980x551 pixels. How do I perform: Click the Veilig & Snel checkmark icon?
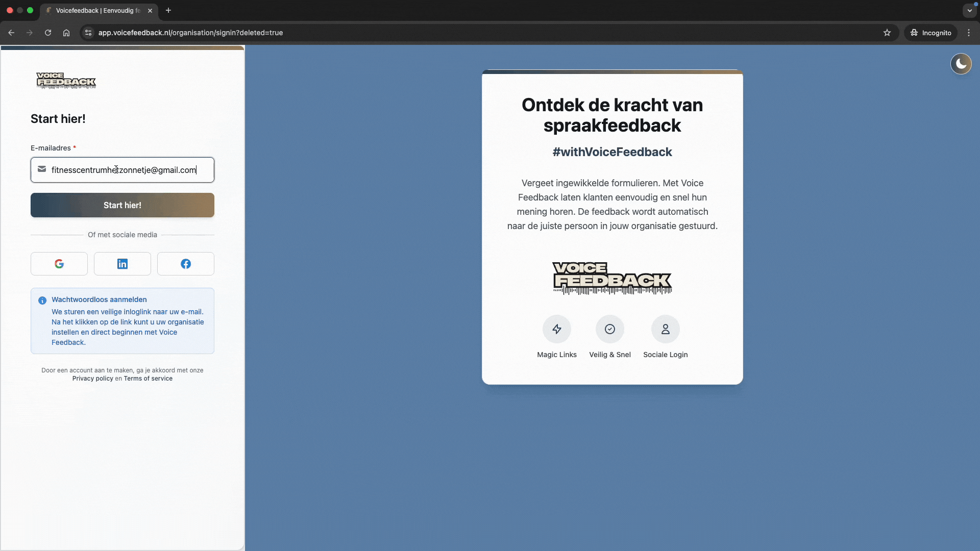pyautogui.click(x=610, y=329)
